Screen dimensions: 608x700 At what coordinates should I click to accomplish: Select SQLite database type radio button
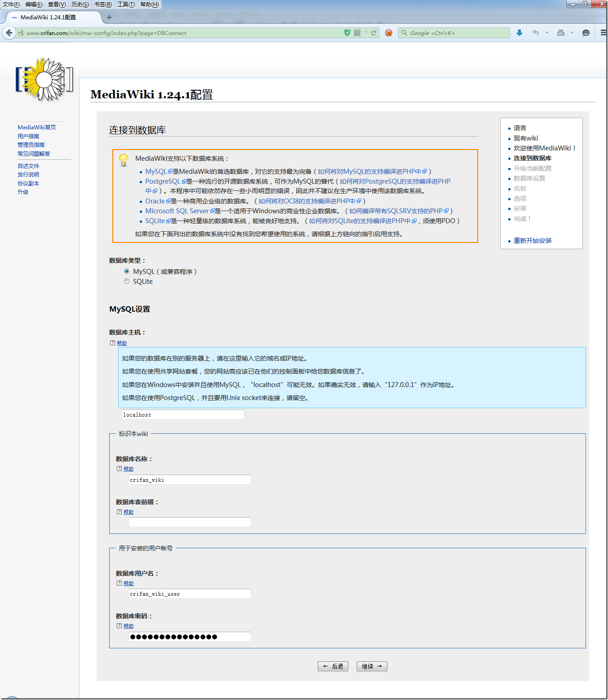pos(127,281)
